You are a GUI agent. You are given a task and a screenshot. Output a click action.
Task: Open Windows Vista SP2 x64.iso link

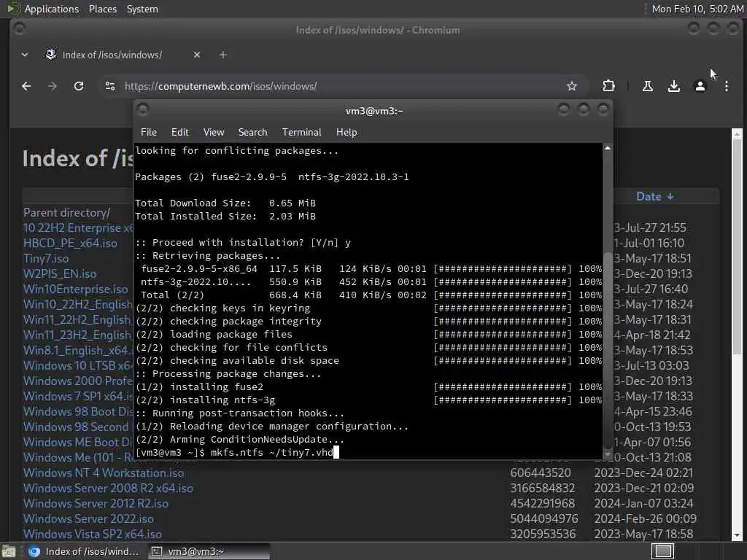coord(93,534)
